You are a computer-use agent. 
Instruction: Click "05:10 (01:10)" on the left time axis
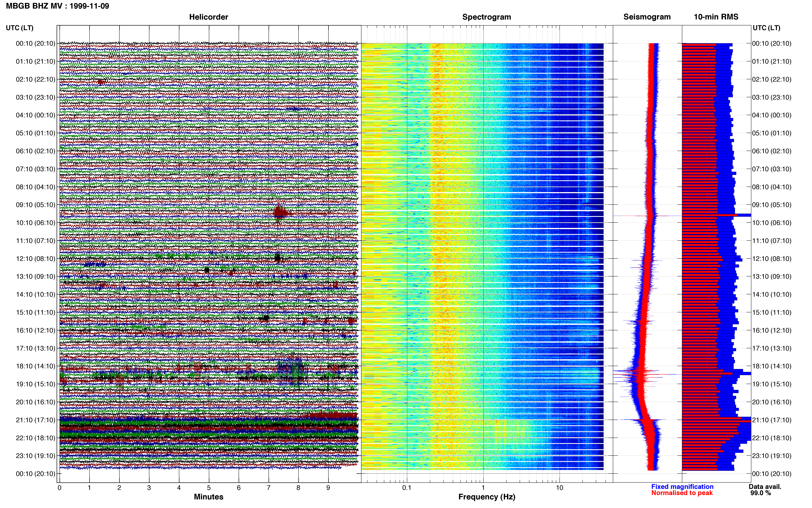coord(36,133)
